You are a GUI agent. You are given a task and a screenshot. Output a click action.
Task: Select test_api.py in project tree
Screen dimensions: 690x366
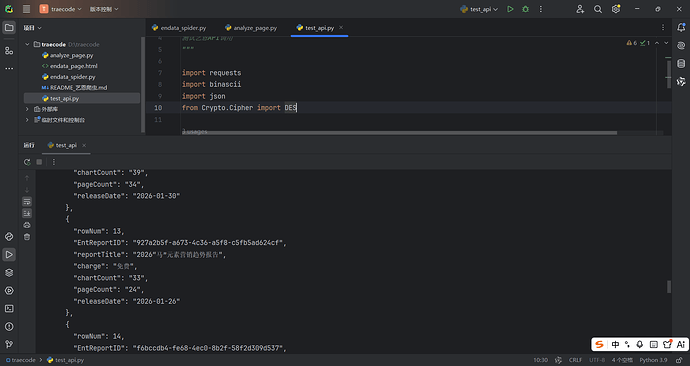point(82,98)
